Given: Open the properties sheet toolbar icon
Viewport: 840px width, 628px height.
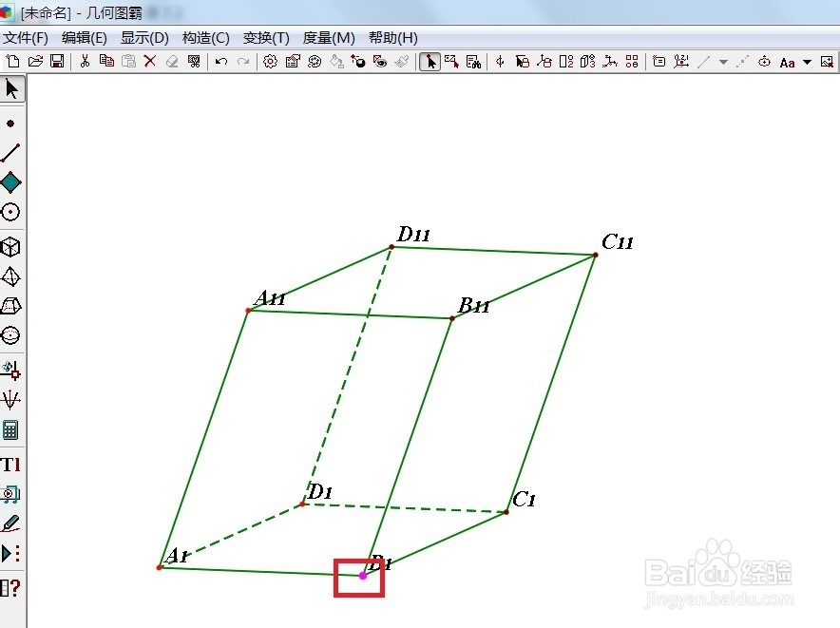Looking at the screenshot, I should tap(293, 62).
